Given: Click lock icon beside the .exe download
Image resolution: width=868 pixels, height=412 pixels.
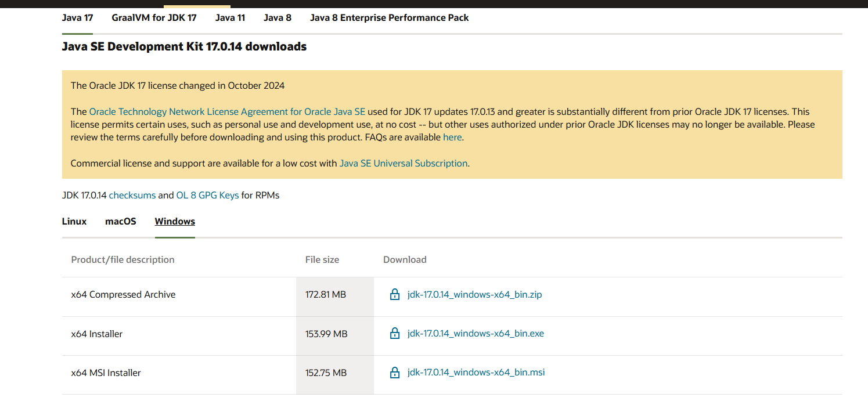Looking at the screenshot, I should pyautogui.click(x=395, y=333).
